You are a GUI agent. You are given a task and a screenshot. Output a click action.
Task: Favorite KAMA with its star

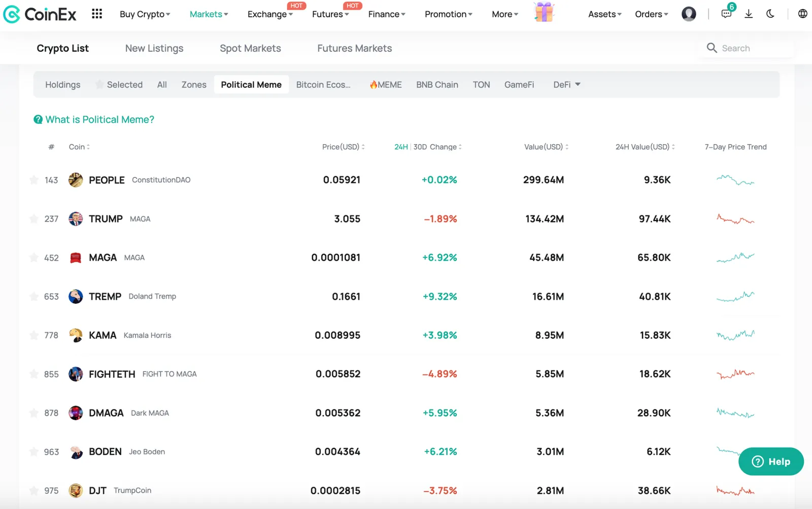[34, 335]
